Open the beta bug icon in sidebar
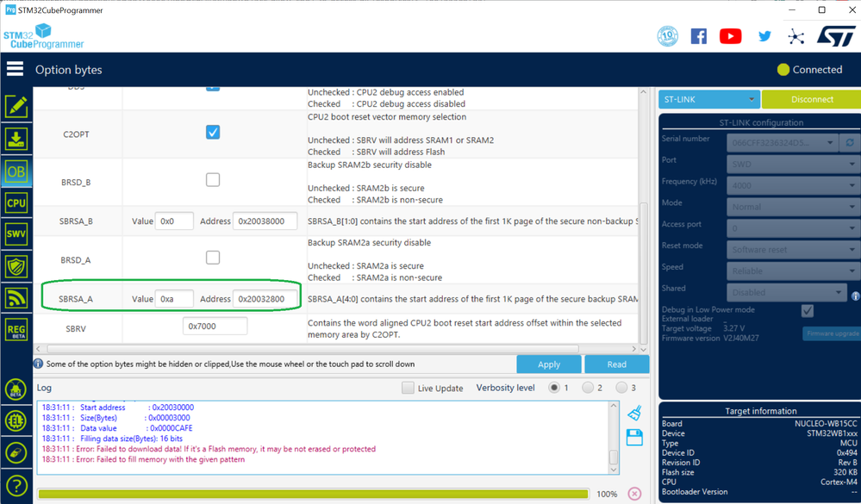 coord(16,389)
